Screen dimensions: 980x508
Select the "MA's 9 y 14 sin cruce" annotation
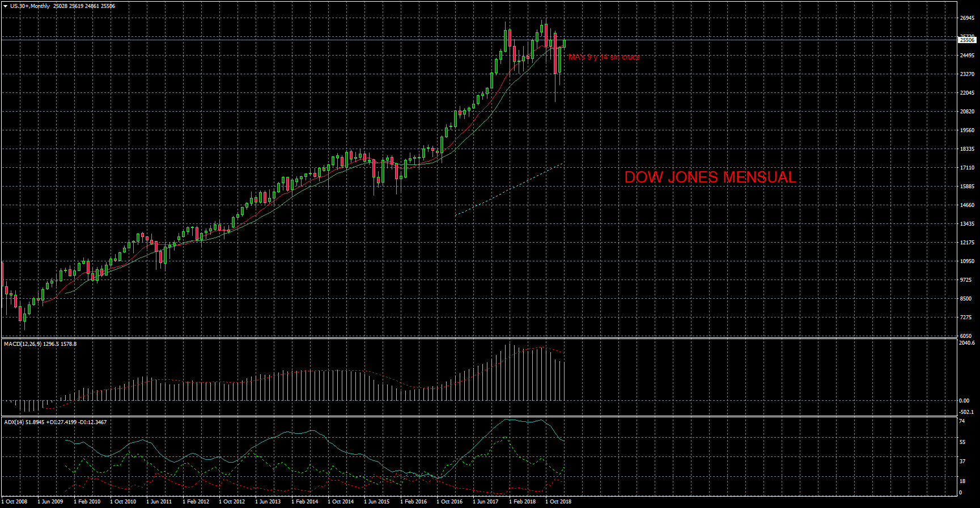click(604, 57)
